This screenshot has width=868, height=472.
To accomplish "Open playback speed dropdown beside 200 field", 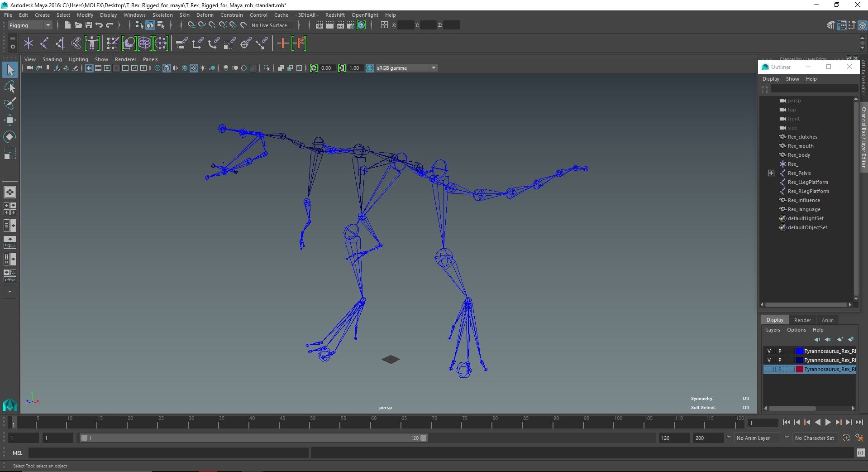I will (728, 438).
